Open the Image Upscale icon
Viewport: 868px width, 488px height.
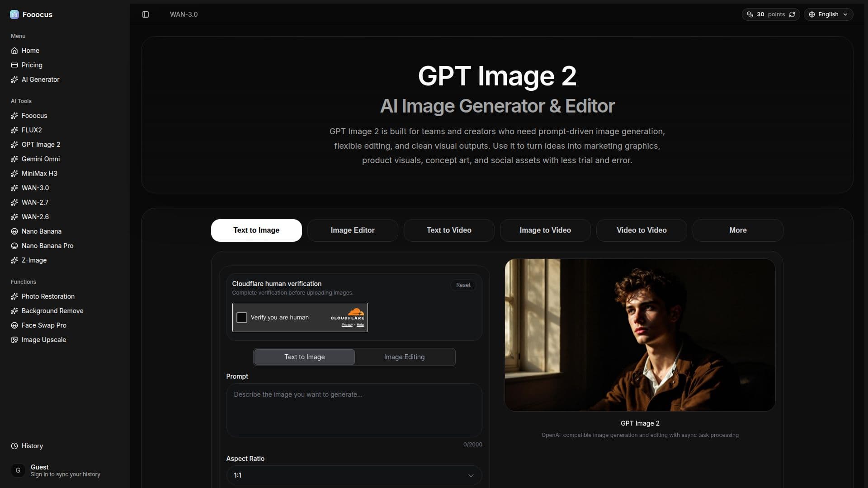14,340
